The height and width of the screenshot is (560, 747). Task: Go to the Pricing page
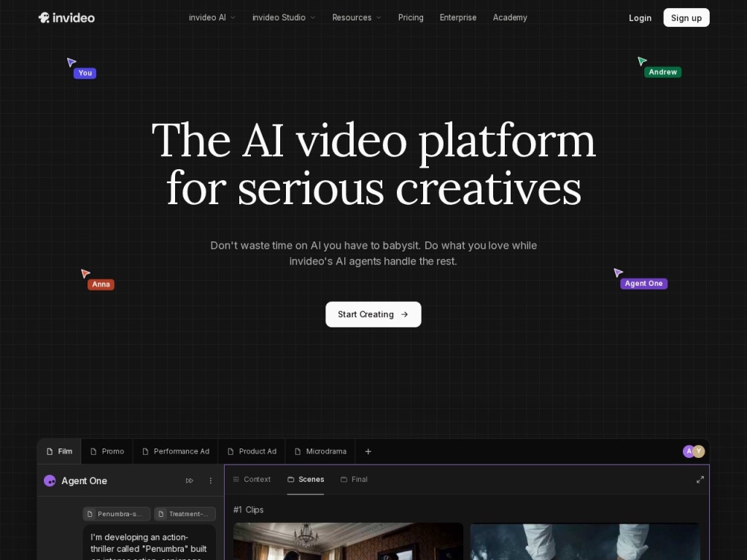411,17
